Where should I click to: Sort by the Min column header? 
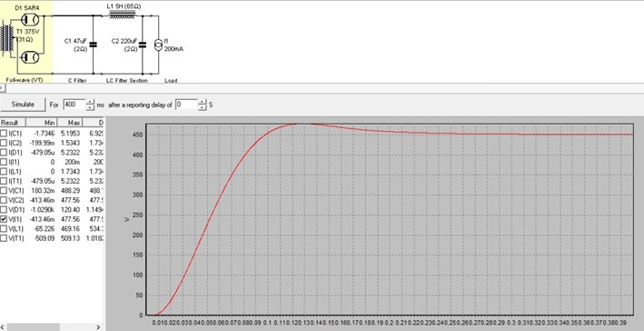(42, 123)
